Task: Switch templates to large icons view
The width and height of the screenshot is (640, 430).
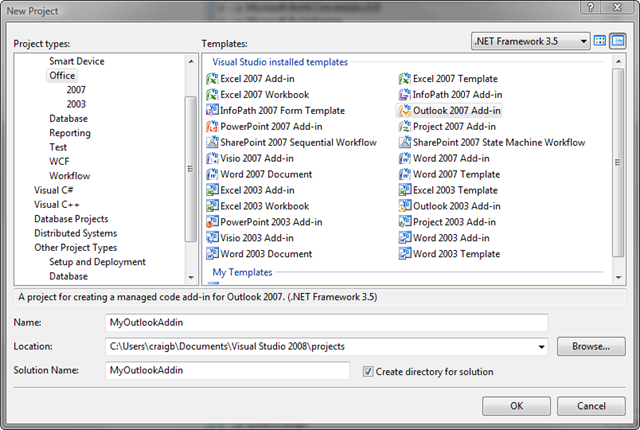Action: 600,41
